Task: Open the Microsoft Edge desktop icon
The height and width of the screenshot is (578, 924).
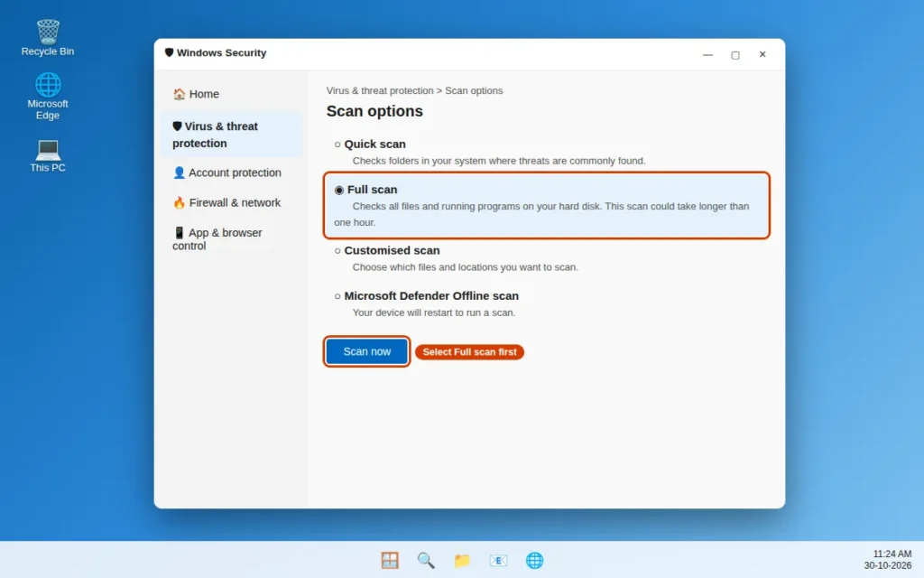Action: pyautogui.click(x=48, y=97)
